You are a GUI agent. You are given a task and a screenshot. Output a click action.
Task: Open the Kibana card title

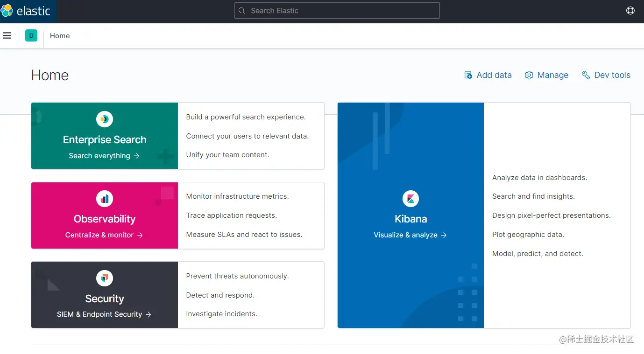coord(410,219)
